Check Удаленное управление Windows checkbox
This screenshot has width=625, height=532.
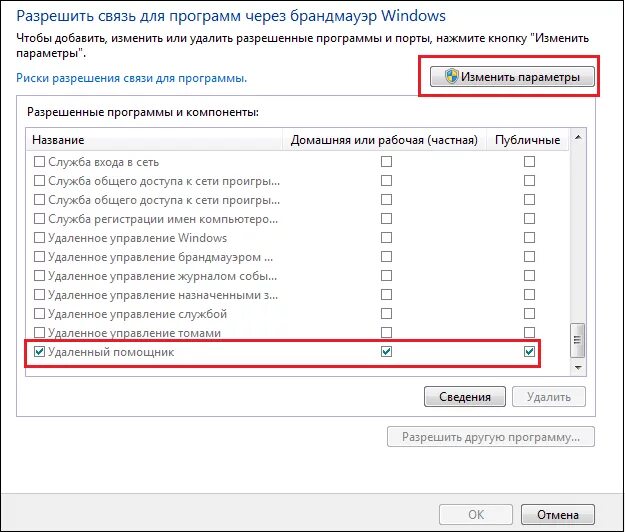[39, 238]
